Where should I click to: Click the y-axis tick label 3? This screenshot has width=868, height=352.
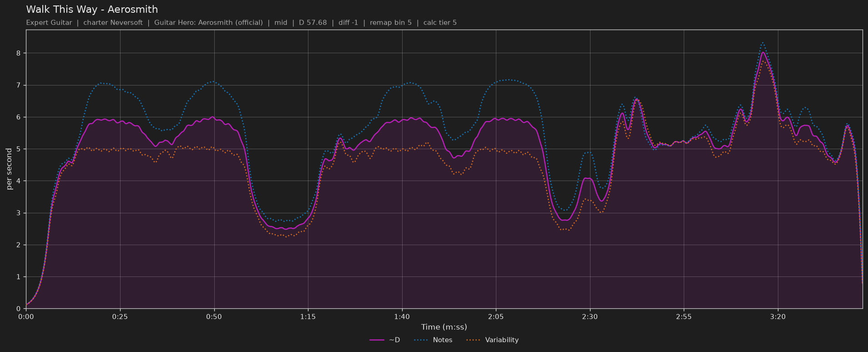click(x=19, y=213)
